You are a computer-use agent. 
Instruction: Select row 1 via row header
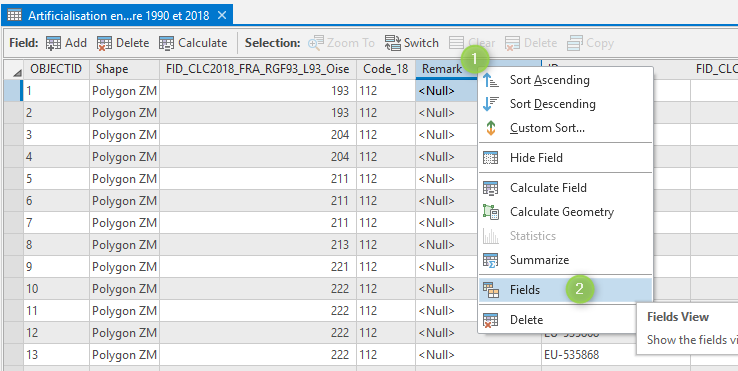pos(14,91)
